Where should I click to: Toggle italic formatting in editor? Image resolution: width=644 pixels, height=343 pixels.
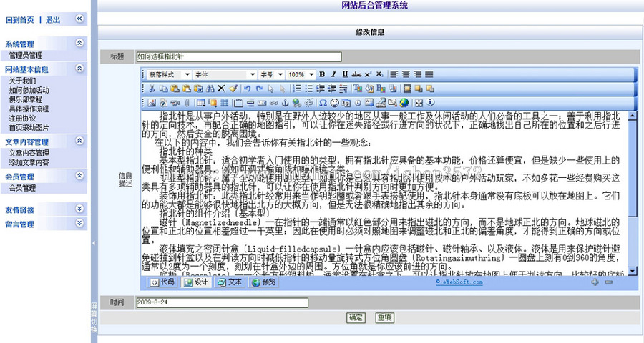pyautogui.click(x=333, y=74)
